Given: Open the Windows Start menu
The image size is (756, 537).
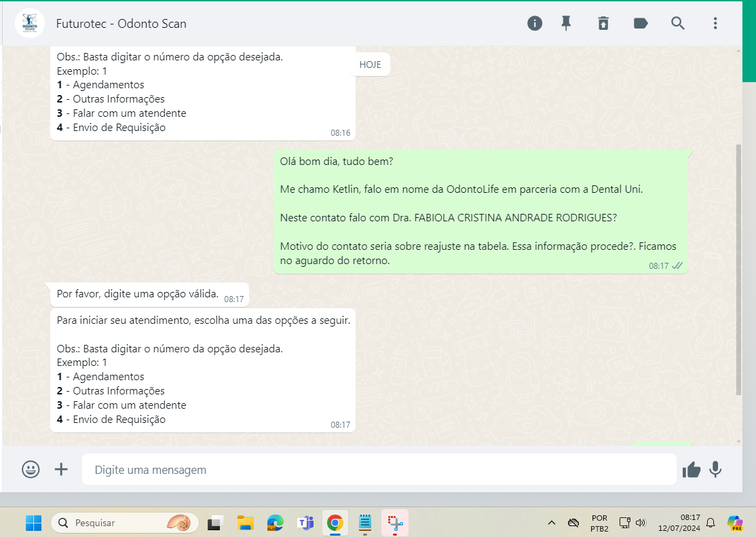Looking at the screenshot, I should [33, 523].
